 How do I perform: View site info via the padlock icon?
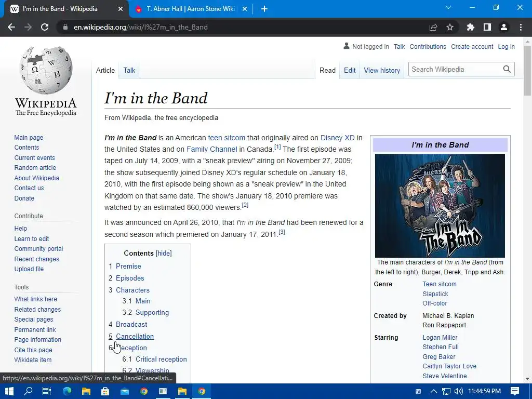click(65, 27)
